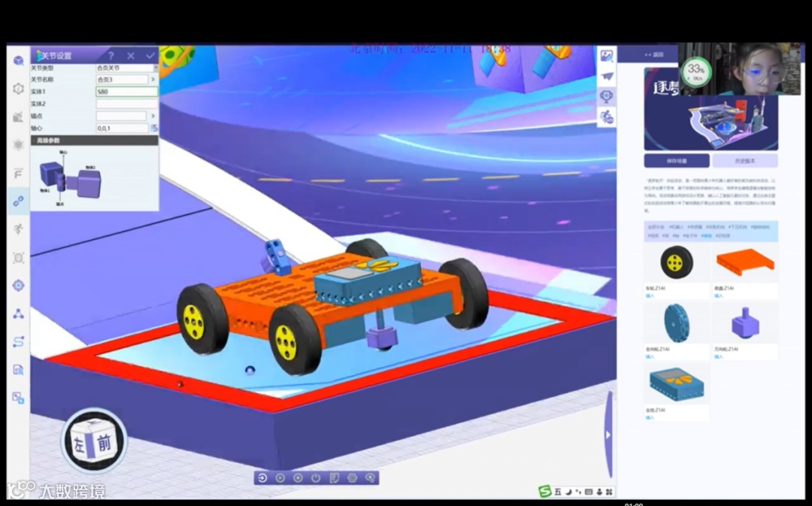Open the S-shaped path tool in sidebar

[18, 341]
